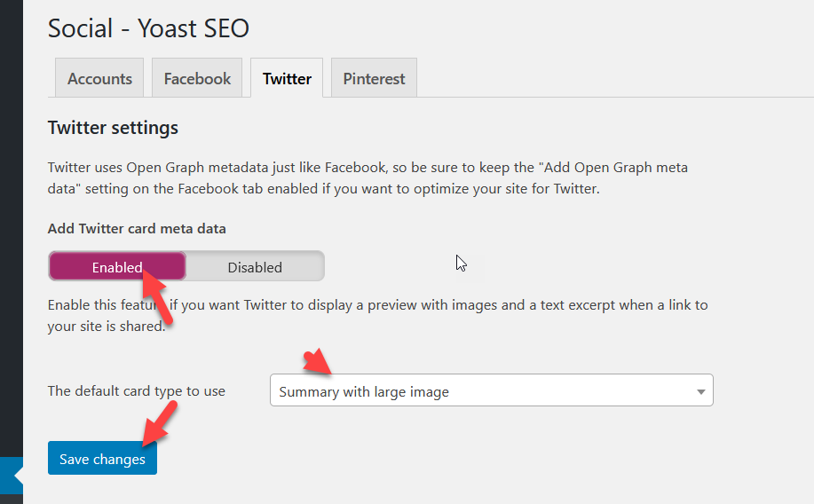The image size is (814, 504).
Task: Switch to the Accounts tab
Action: coord(99,78)
